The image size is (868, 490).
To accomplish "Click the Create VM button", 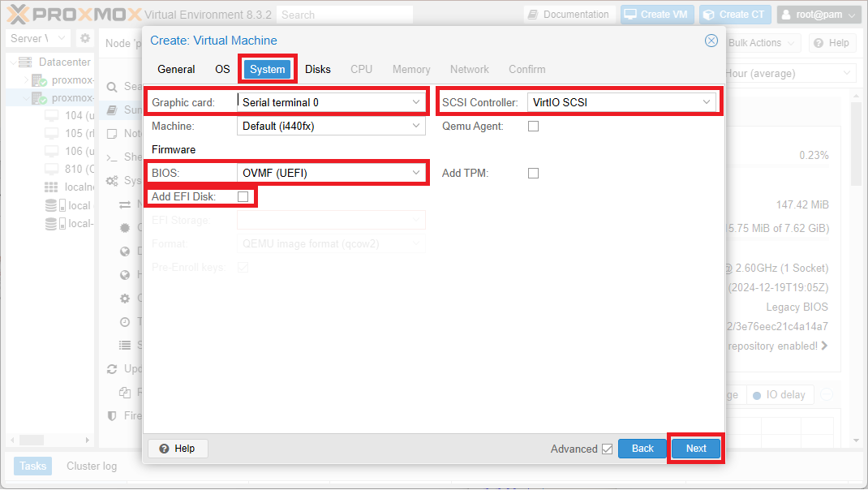I will coord(656,15).
